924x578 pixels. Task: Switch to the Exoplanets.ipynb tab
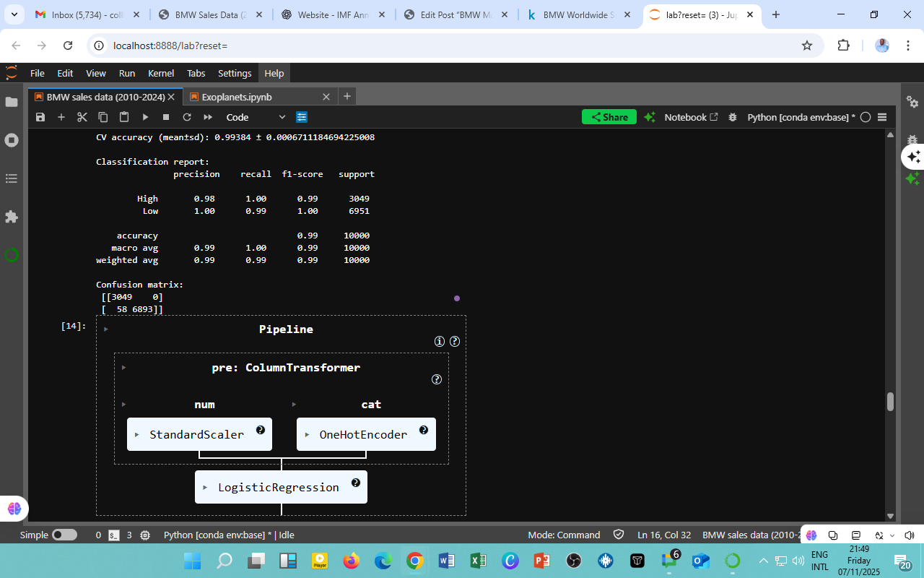[x=237, y=97]
